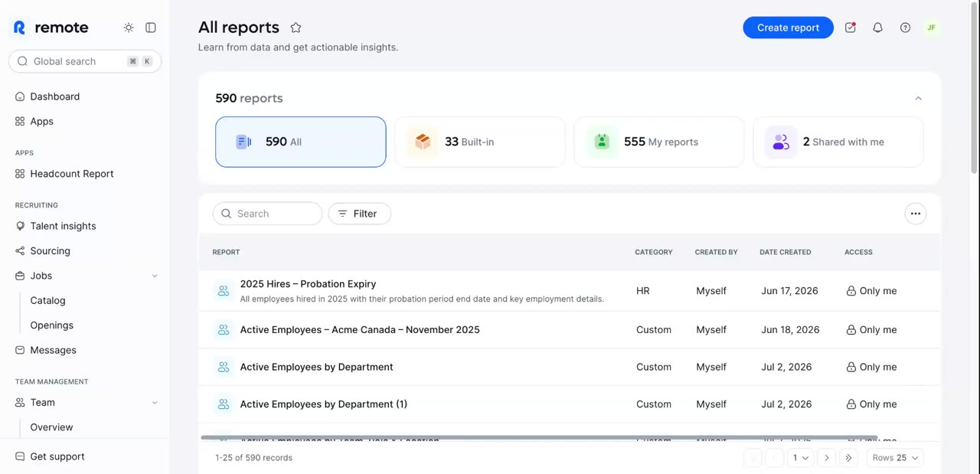Go to next page arrow
Screen dimensions: 980x474
(826, 458)
